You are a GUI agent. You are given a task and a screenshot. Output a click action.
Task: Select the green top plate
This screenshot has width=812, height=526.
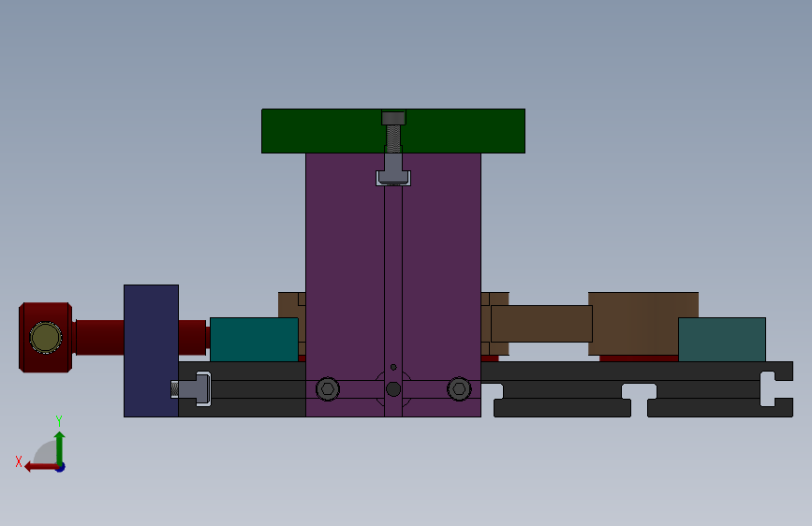point(332,131)
